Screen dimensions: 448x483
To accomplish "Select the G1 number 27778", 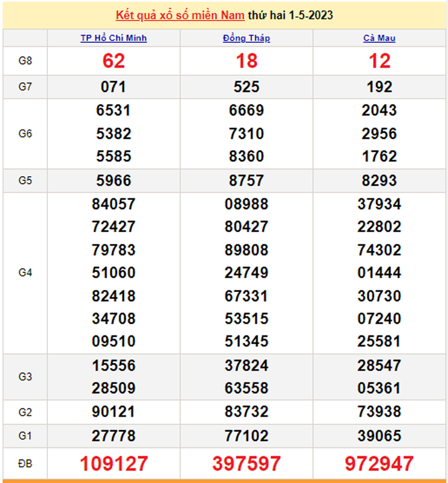I will tap(114, 434).
